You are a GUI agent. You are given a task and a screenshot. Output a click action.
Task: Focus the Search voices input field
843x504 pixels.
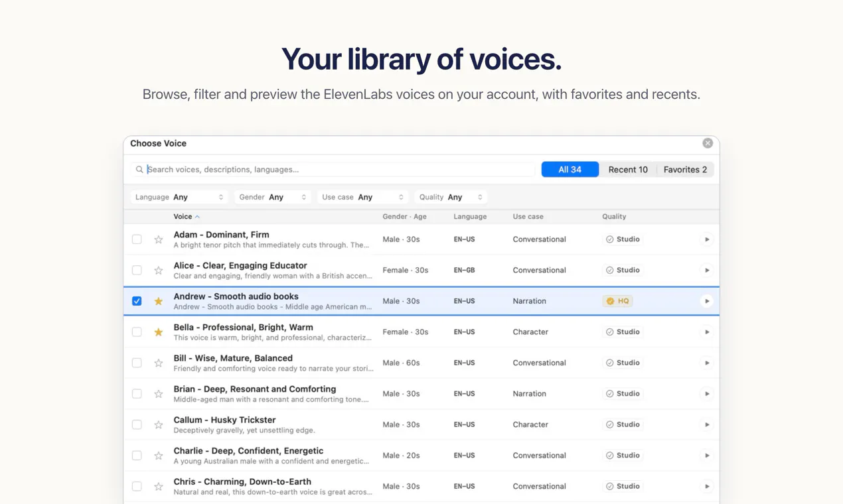click(333, 170)
